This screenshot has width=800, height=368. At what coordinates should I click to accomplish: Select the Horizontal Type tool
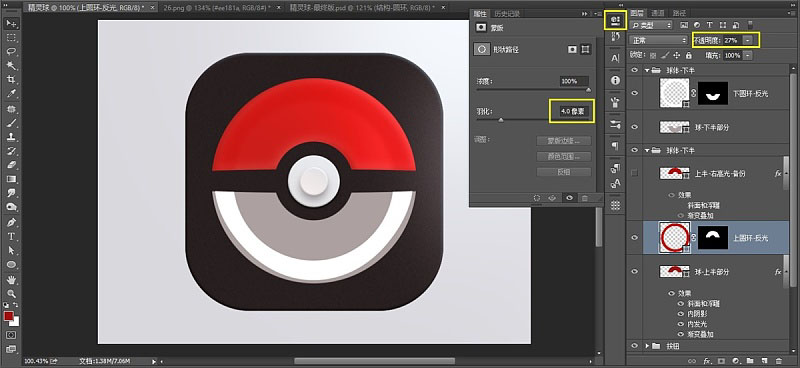(x=11, y=236)
